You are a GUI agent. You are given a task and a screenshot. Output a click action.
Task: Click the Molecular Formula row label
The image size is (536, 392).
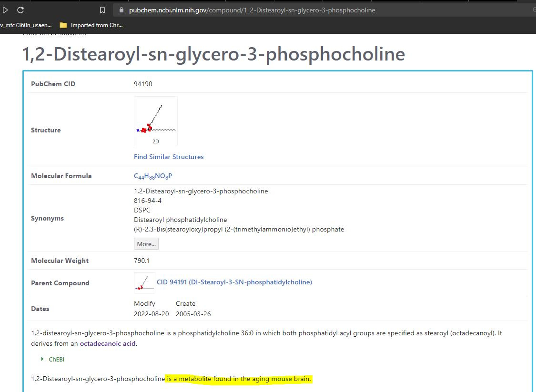pyautogui.click(x=61, y=176)
